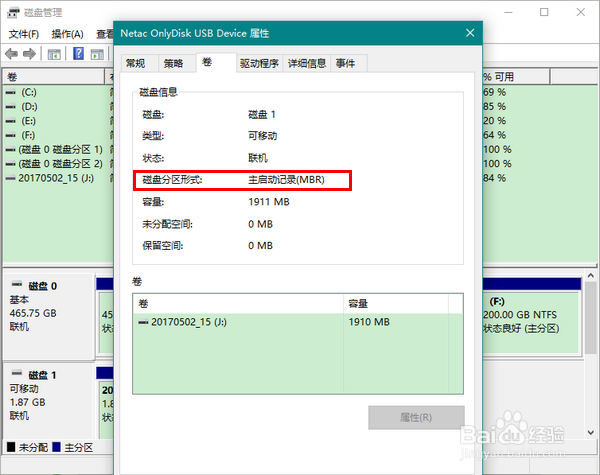Select the icon beside 磁盘 1 header

point(17,373)
